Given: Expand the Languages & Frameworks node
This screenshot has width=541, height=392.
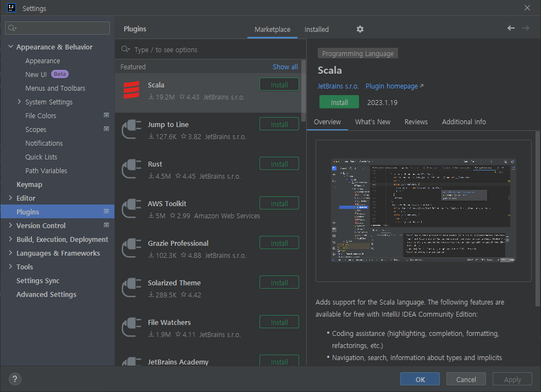Looking at the screenshot, I should click(10, 253).
